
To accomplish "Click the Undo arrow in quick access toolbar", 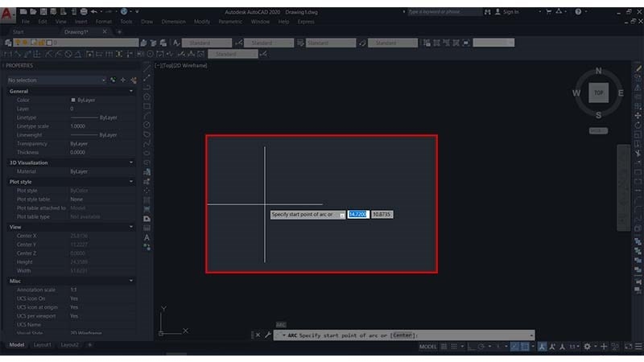I will click(x=94, y=11).
